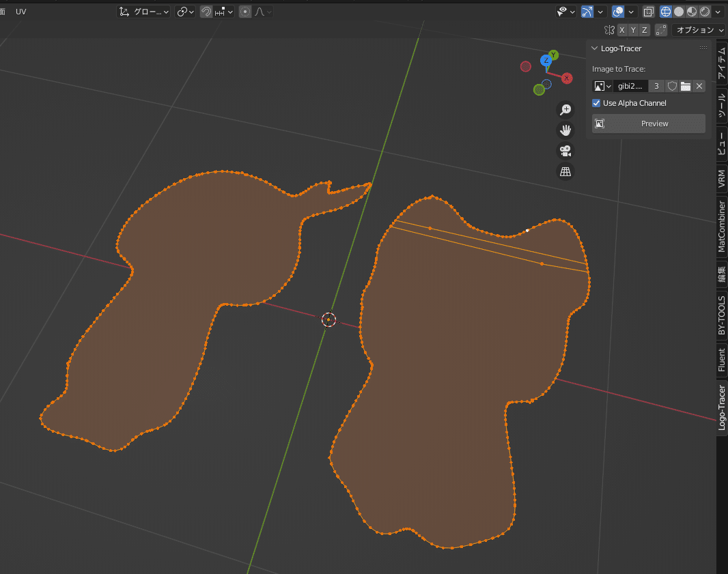
Task: Toggle Z axis mirror
Action: pyautogui.click(x=645, y=30)
